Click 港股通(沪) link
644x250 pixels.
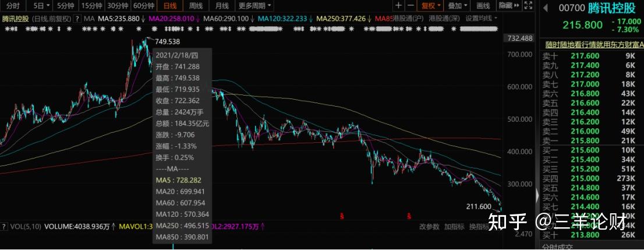(408, 19)
